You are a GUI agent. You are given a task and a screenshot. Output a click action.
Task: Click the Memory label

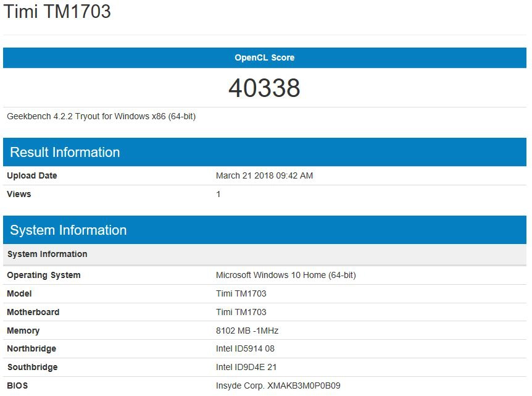click(x=23, y=331)
